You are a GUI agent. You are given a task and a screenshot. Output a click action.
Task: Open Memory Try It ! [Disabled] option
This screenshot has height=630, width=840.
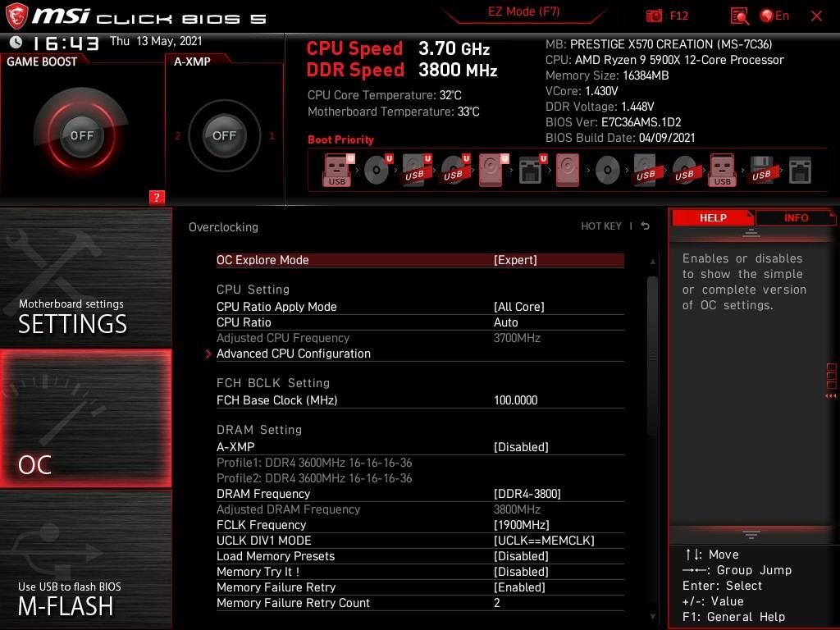click(x=420, y=572)
